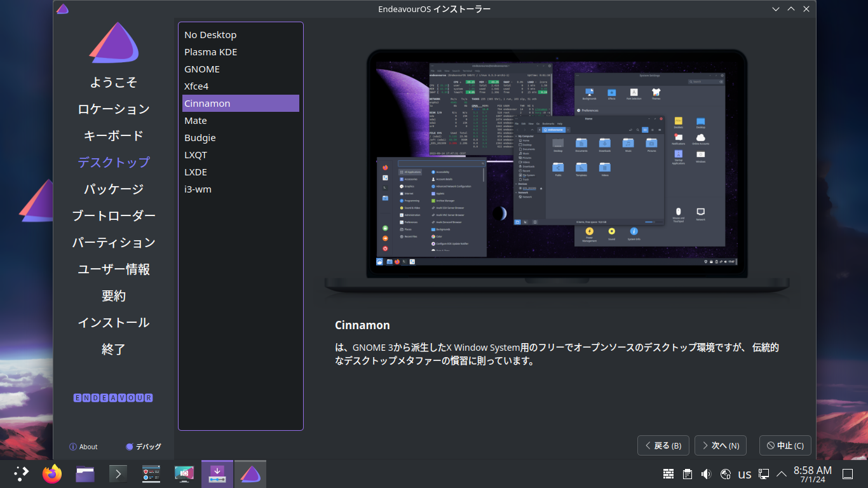Select GNOME desktop environment
The height and width of the screenshot is (488, 868).
(x=241, y=69)
